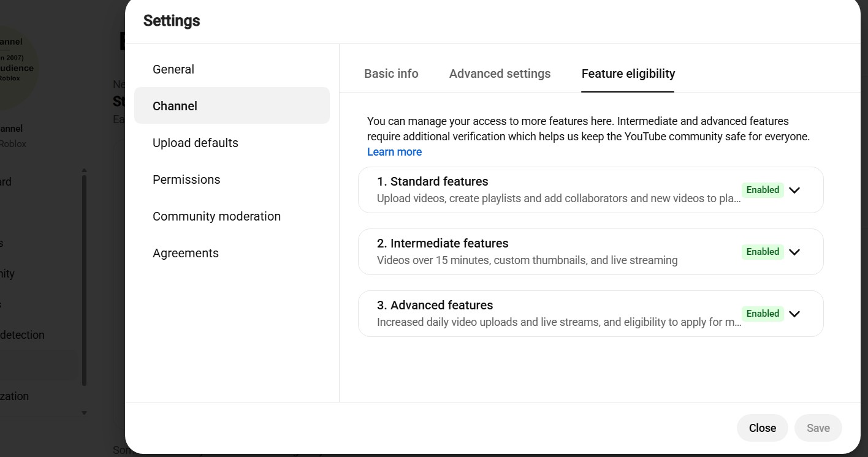Viewport: 868px width, 457px height.
Task: Click the Enabled badge for Standard features
Action: click(x=763, y=190)
